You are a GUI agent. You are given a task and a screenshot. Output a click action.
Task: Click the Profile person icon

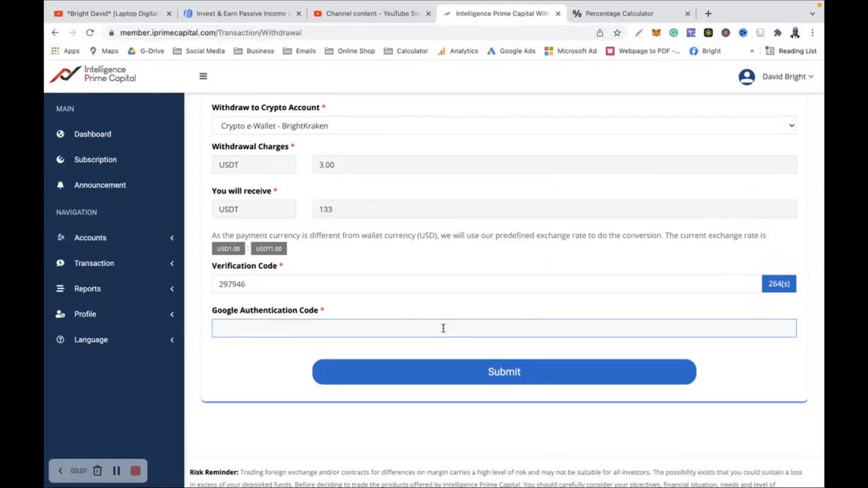point(60,314)
